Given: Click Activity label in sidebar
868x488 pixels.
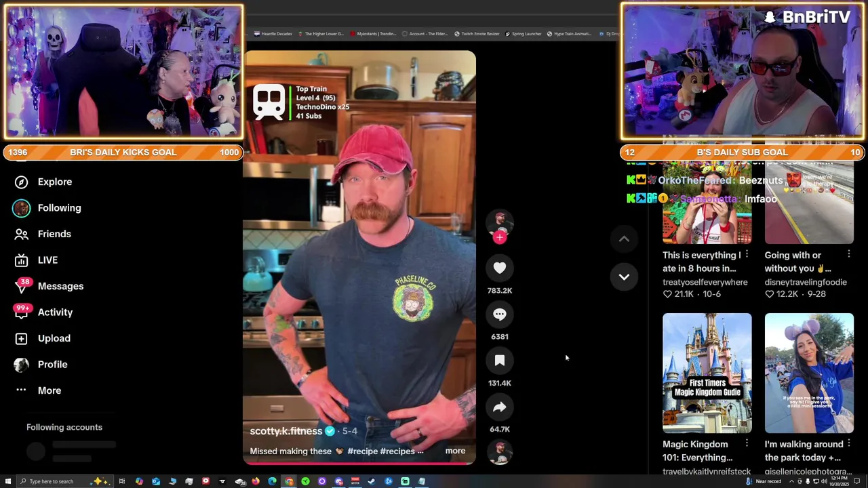Looking at the screenshot, I should (55, 312).
